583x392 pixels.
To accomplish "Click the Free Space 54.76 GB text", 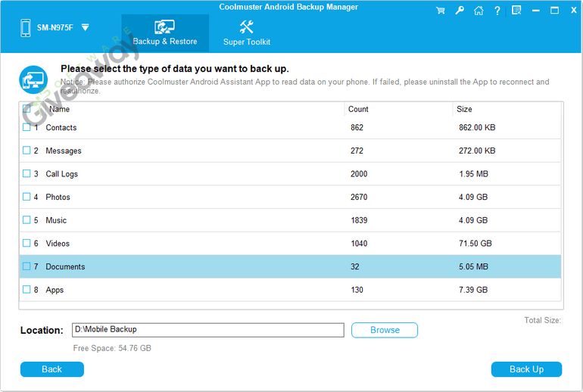I will tap(112, 348).
